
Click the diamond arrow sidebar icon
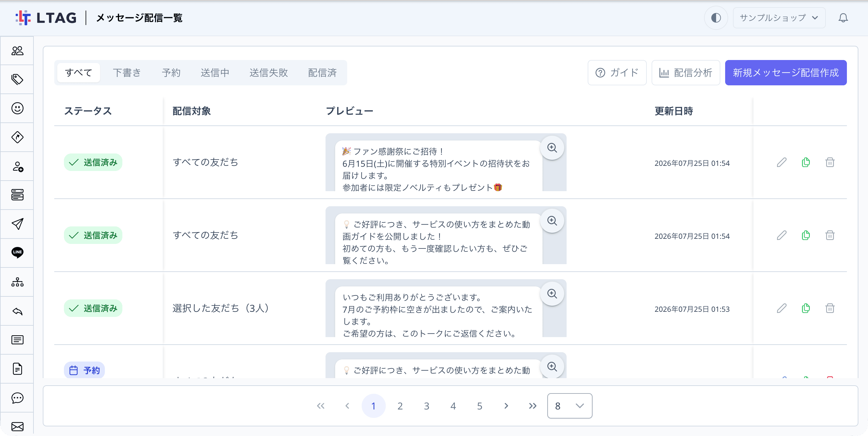17,137
